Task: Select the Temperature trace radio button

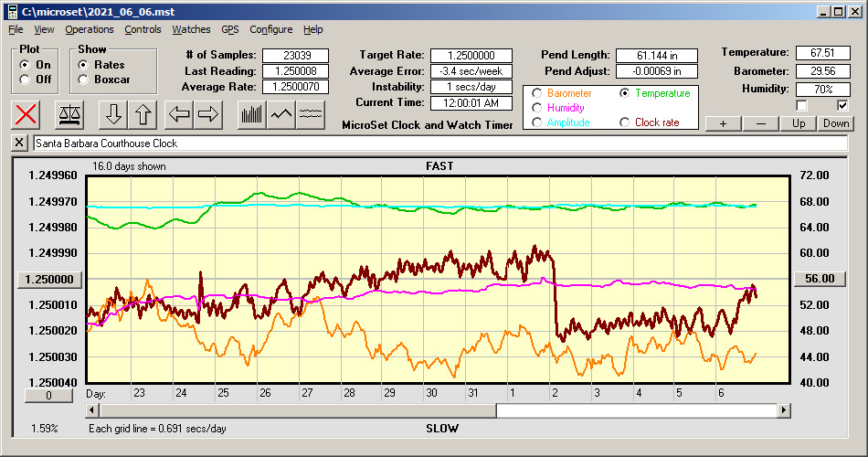Action: coord(624,93)
